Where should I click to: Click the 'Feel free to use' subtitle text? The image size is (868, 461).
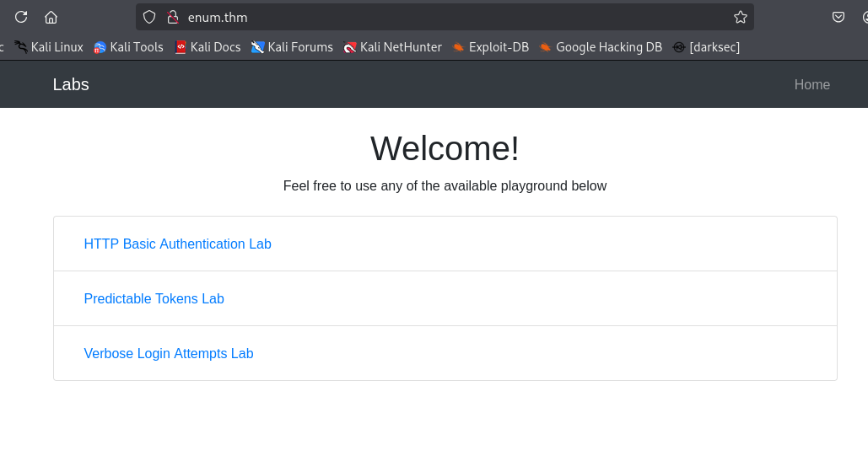coord(445,185)
